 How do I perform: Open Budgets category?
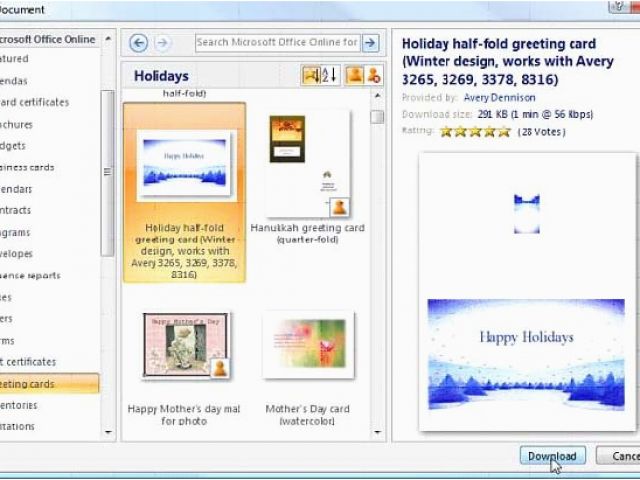point(13,146)
